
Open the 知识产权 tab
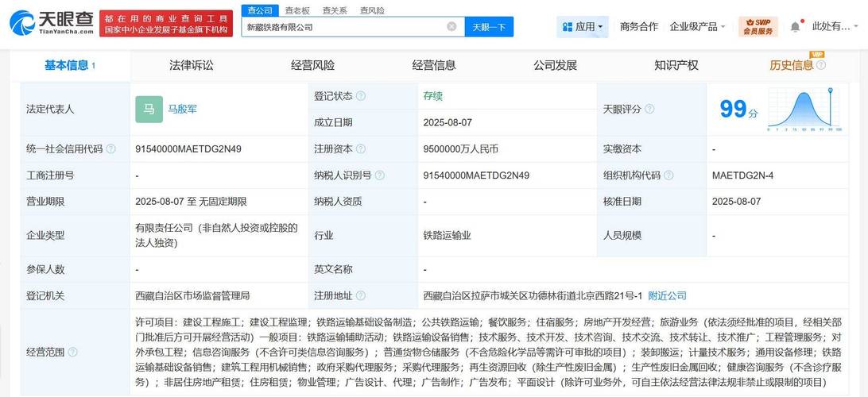coord(676,65)
